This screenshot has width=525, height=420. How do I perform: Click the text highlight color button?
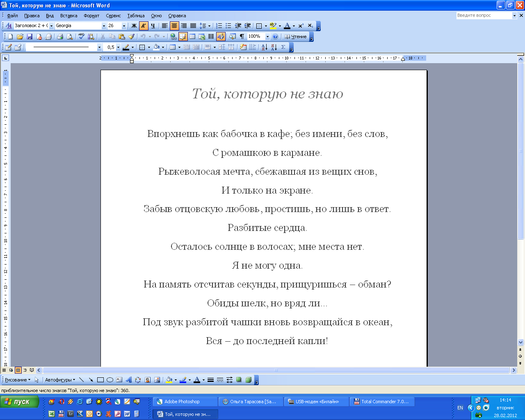(273, 26)
